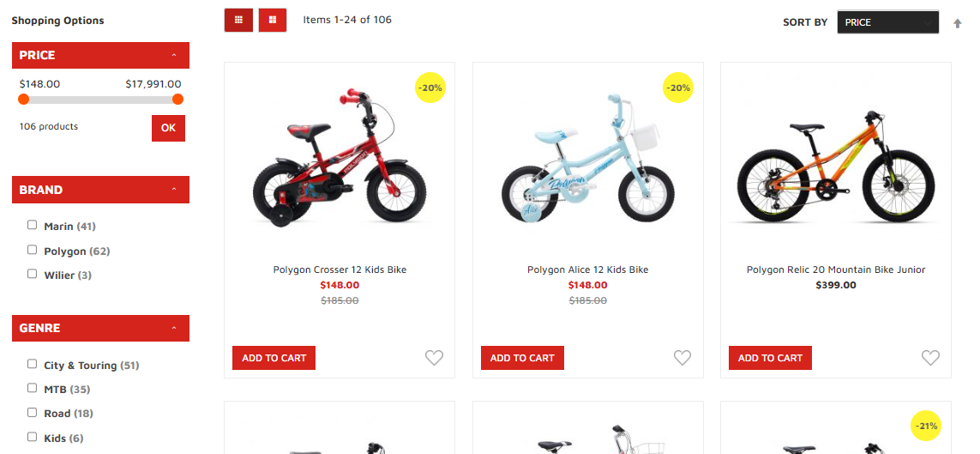
Task: Open the Polygon Relic 20 product image
Action: [836, 166]
